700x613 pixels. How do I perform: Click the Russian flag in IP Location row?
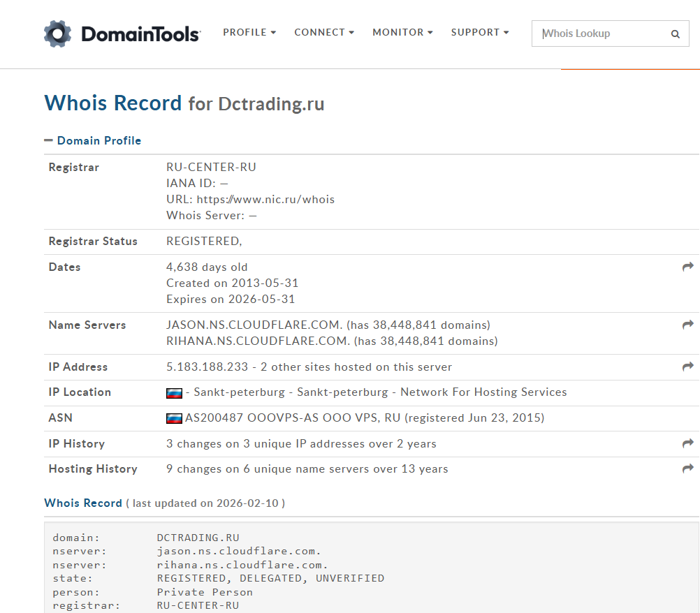pyautogui.click(x=174, y=393)
